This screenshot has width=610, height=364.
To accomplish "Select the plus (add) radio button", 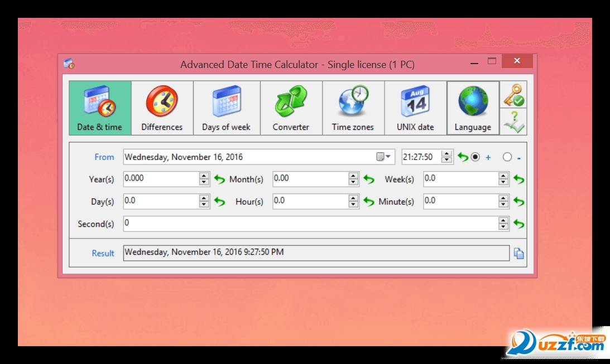I will (475, 157).
